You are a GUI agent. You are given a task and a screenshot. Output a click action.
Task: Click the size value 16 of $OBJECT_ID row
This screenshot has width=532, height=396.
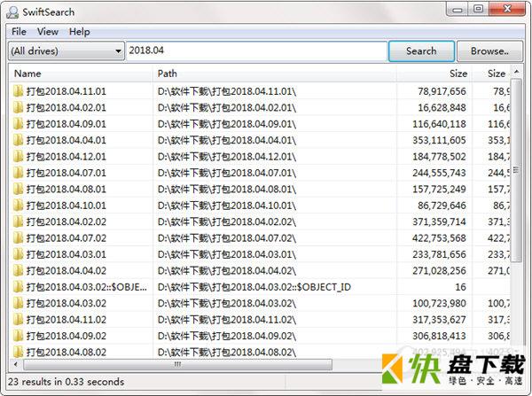tap(460, 287)
